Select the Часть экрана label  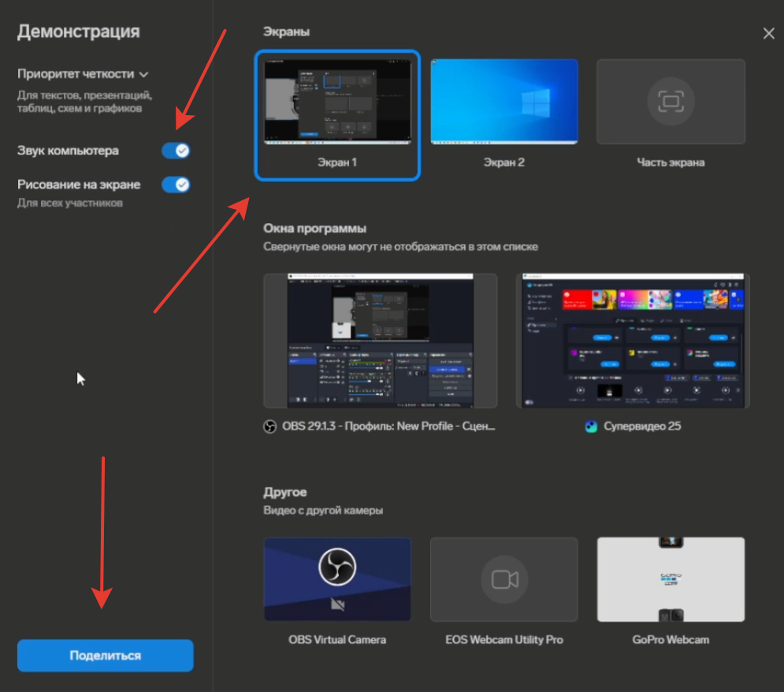click(x=671, y=162)
